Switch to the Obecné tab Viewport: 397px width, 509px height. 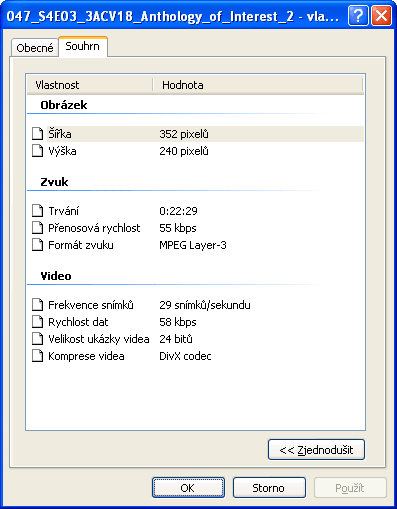click(35, 48)
